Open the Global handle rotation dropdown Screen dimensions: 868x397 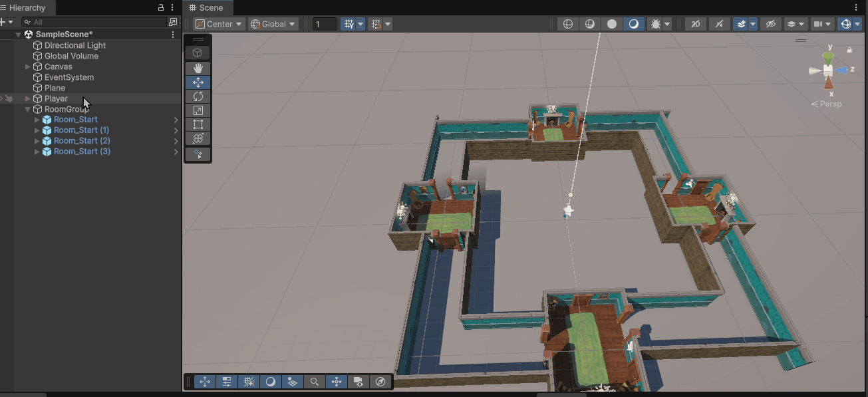(x=273, y=24)
